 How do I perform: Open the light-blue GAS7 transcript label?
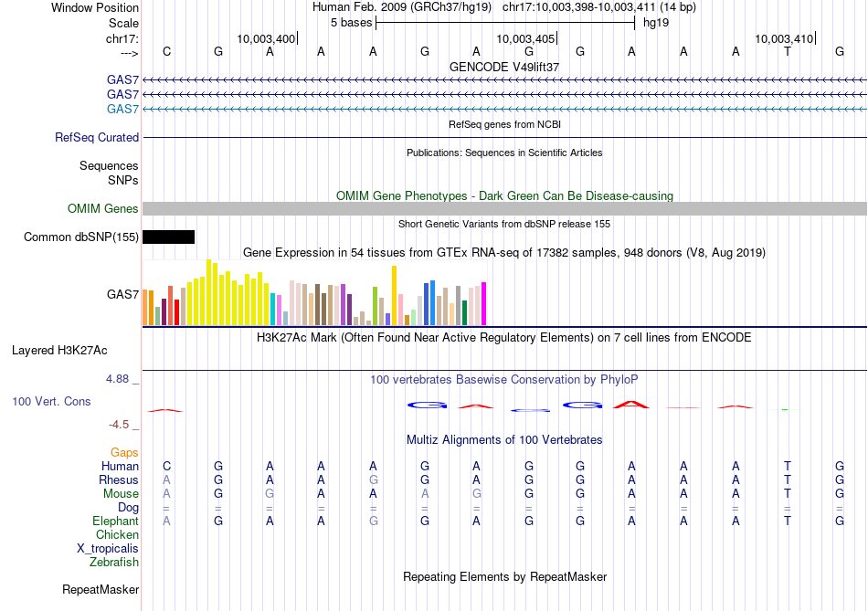pos(122,109)
